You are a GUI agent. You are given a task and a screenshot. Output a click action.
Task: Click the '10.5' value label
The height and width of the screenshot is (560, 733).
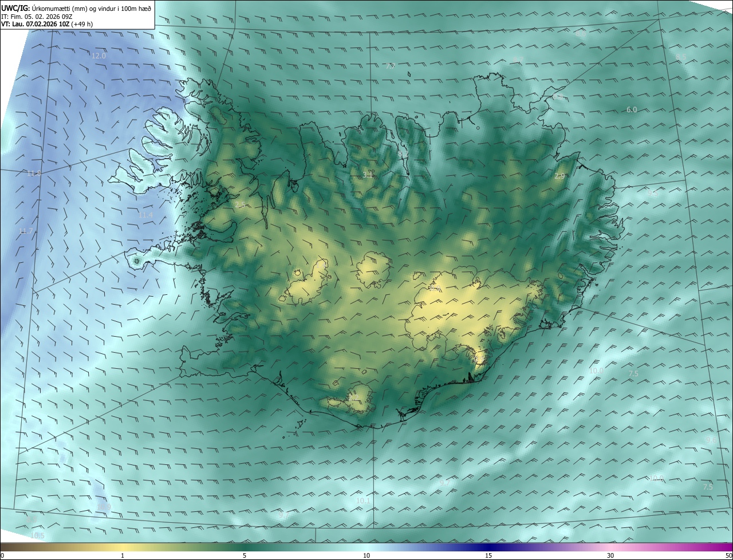37,535
